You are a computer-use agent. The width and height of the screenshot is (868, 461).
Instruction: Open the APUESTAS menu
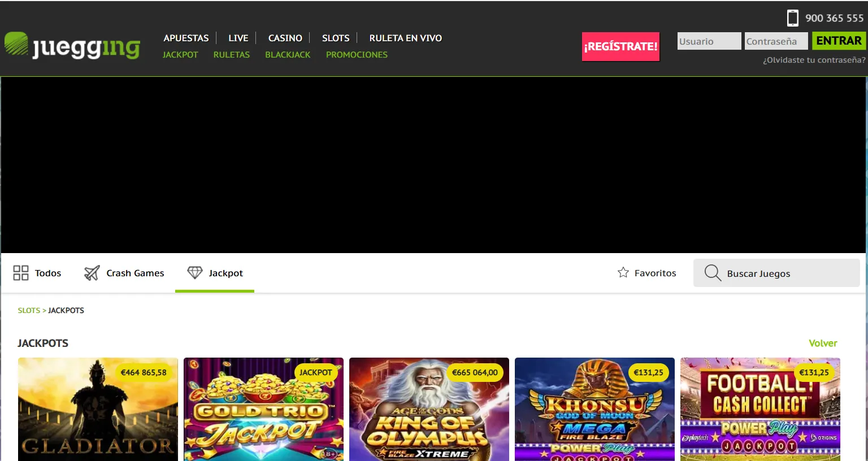coord(186,38)
